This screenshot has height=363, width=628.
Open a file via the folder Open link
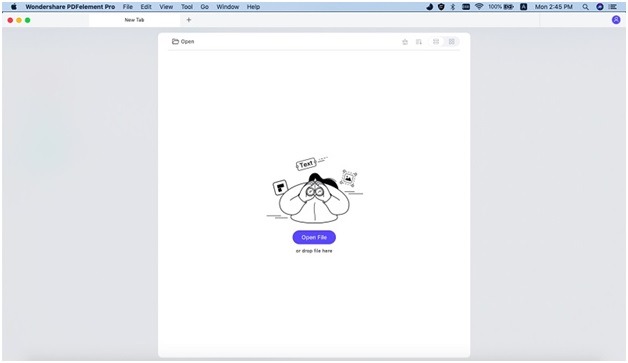pos(183,42)
